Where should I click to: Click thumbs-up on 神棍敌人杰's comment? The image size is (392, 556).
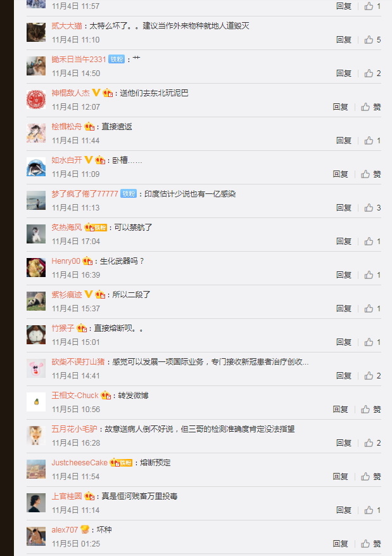pyautogui.click(x=370, y=107)
